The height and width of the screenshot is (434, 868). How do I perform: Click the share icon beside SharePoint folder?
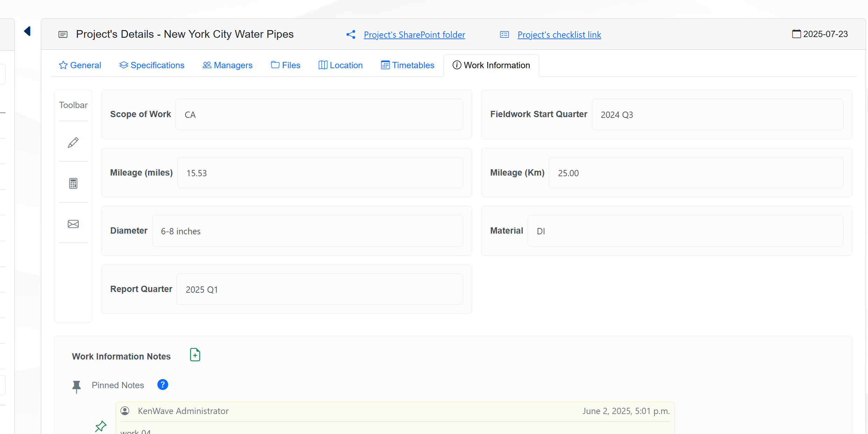[351, 34]
